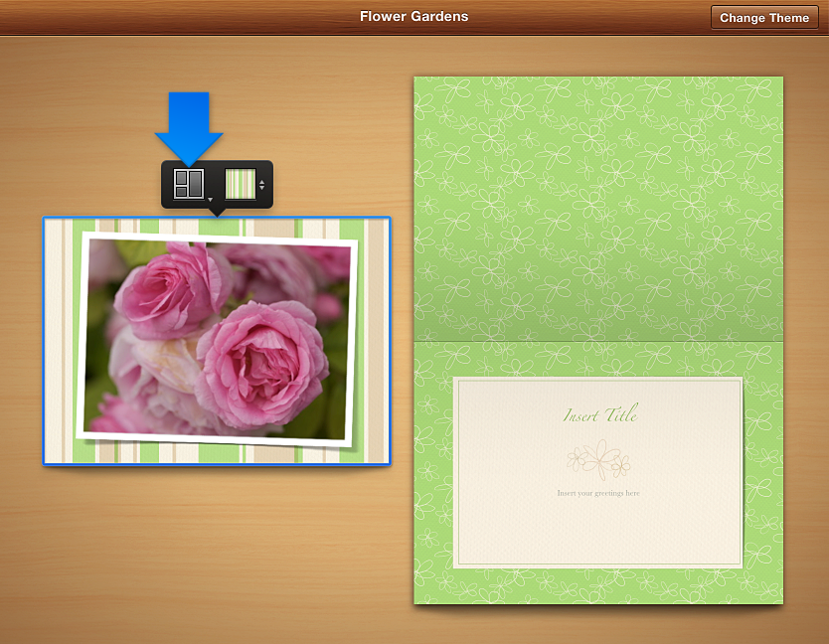This screenshot has height=644, width=829.
Task: Tap the Insert your greetings here placeholder
Action: 597,492
